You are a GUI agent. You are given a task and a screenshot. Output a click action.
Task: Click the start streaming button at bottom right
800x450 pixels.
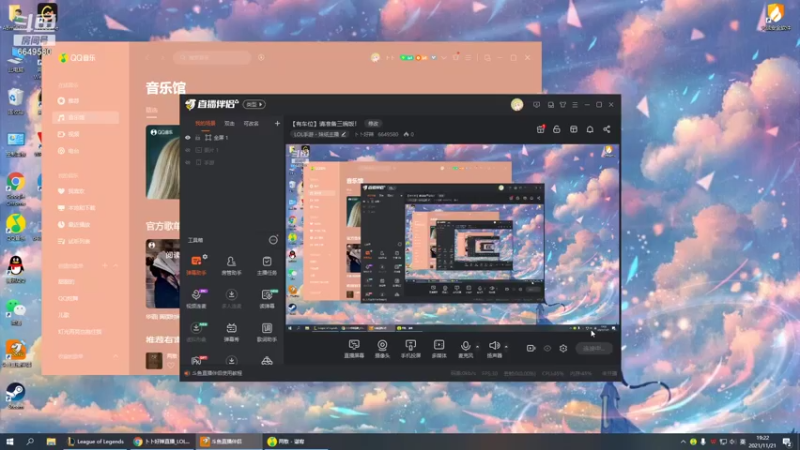click(x=594, y=348)
